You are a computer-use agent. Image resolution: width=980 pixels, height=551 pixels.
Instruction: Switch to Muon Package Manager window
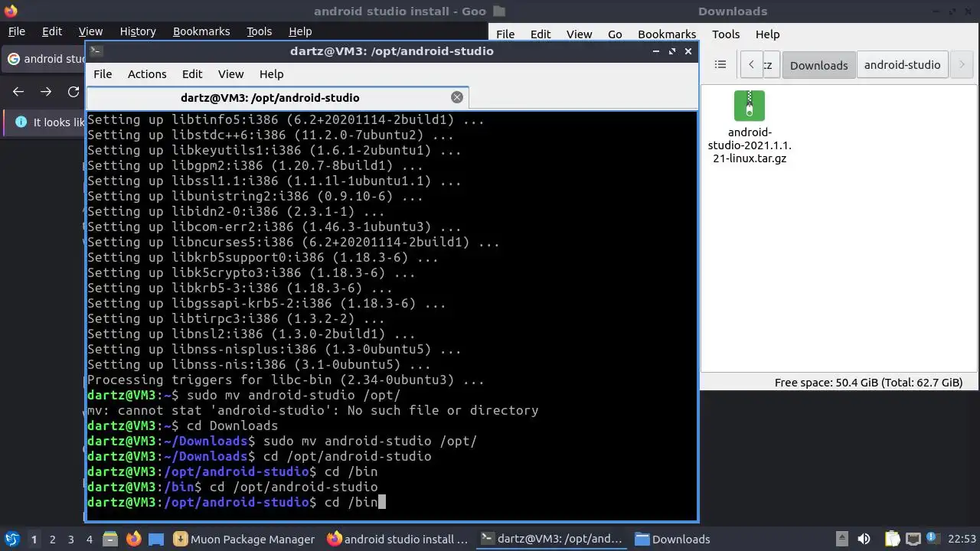[x=244, y=539]
